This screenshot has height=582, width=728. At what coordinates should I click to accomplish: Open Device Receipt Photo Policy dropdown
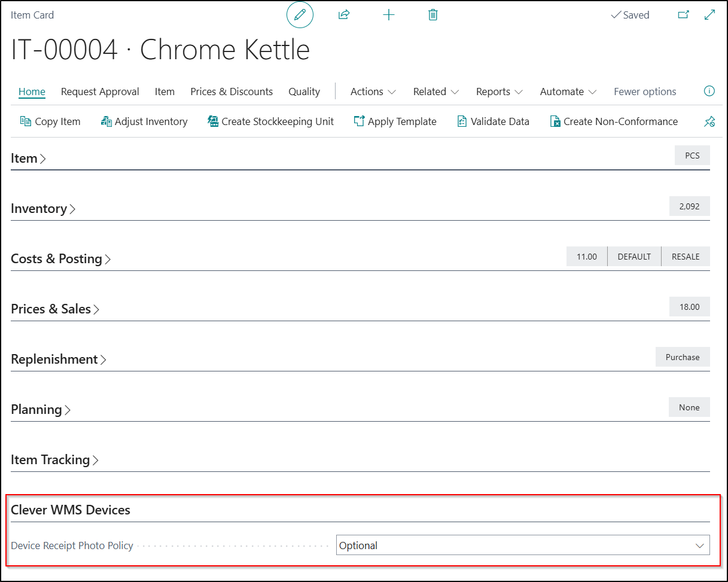[522, 546]
